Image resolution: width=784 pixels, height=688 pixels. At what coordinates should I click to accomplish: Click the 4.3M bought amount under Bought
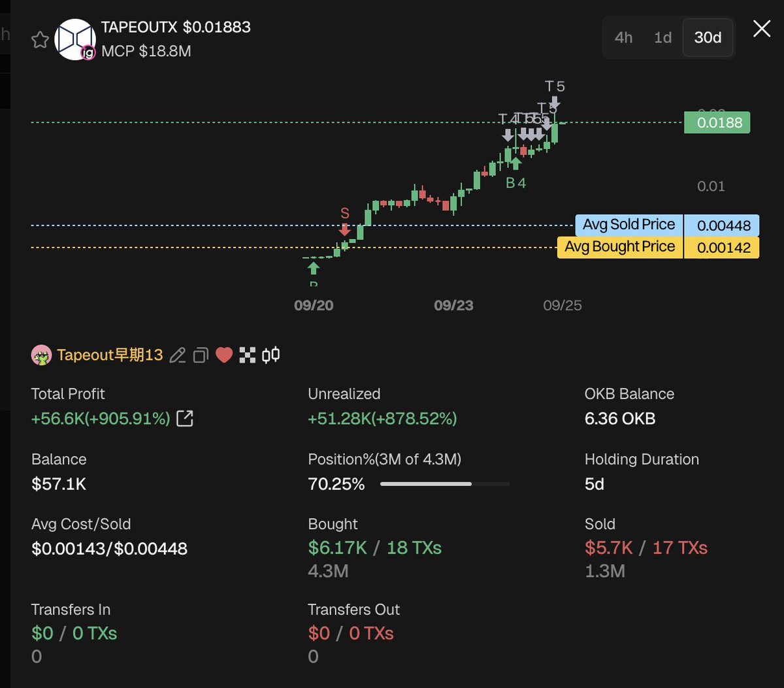(x=328, y=571)
